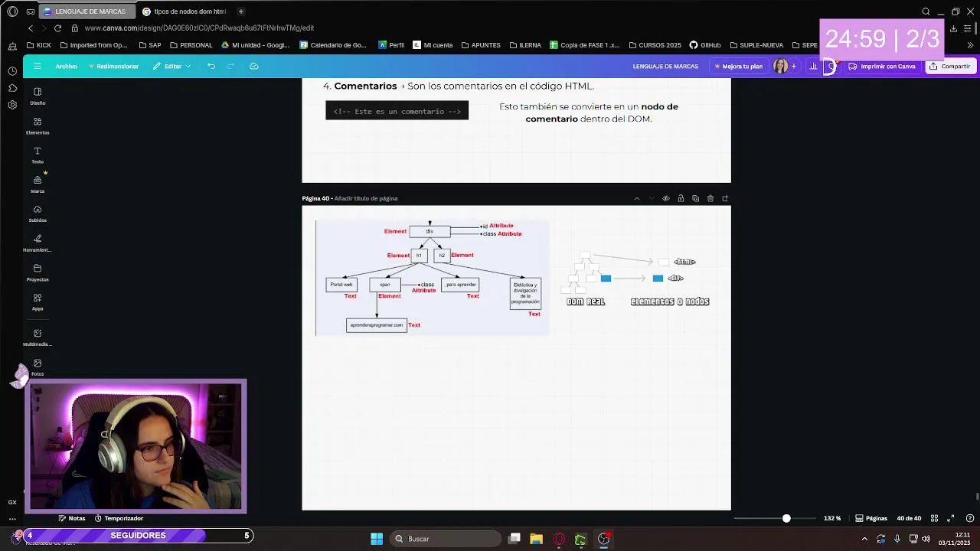This screenshot has height=551, width=980.
Task: Click Añadir título de página field
Action: (x=366, y=198)
